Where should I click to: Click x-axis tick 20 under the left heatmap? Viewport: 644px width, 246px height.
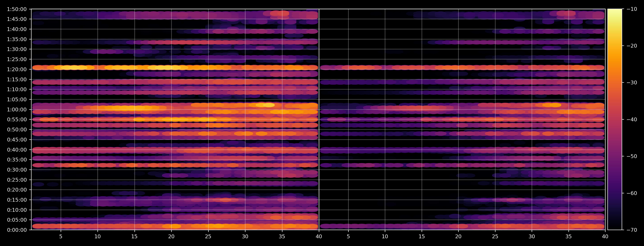coord(171,236)
